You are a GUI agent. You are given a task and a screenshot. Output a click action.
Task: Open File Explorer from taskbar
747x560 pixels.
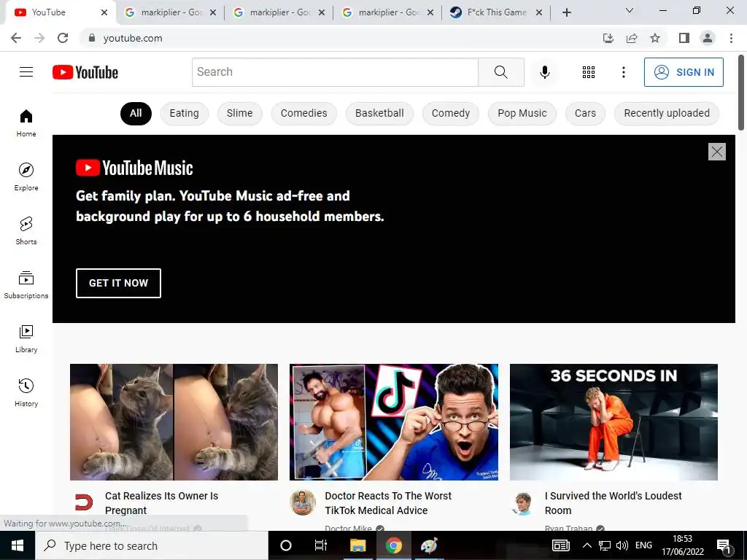[357, 545]
